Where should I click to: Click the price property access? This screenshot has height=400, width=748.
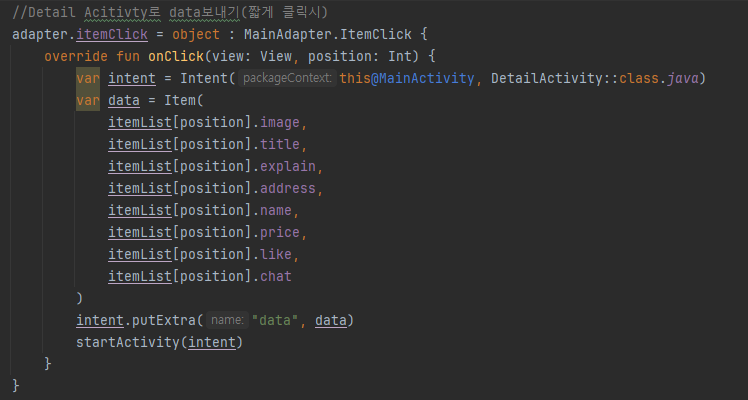[280, 232]
